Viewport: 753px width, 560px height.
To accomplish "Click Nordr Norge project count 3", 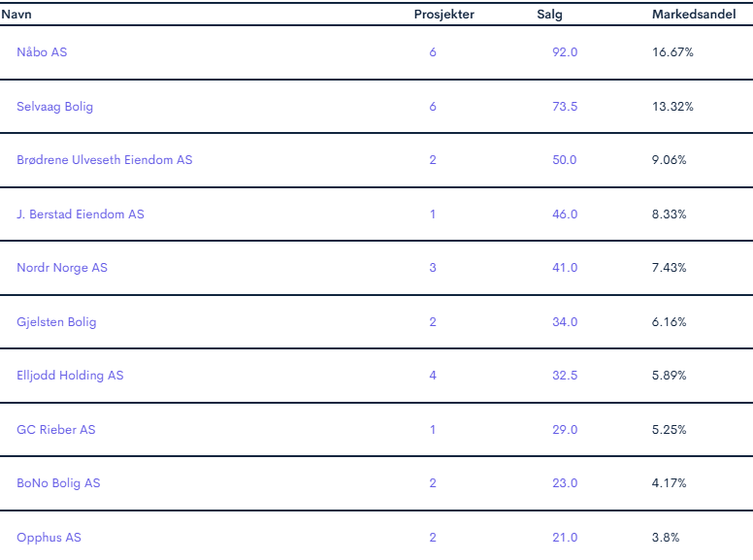I will pos(433,268).
